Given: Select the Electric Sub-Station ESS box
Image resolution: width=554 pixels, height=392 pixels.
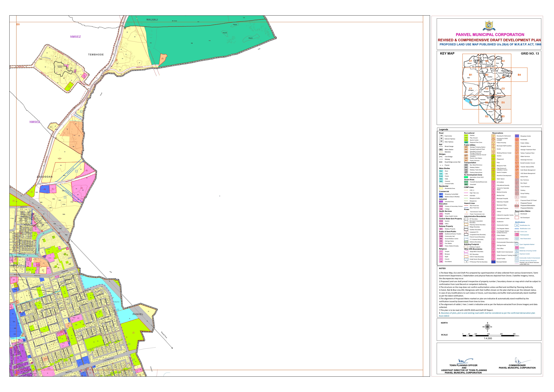Looking at the screenshot, I should 466,158.
